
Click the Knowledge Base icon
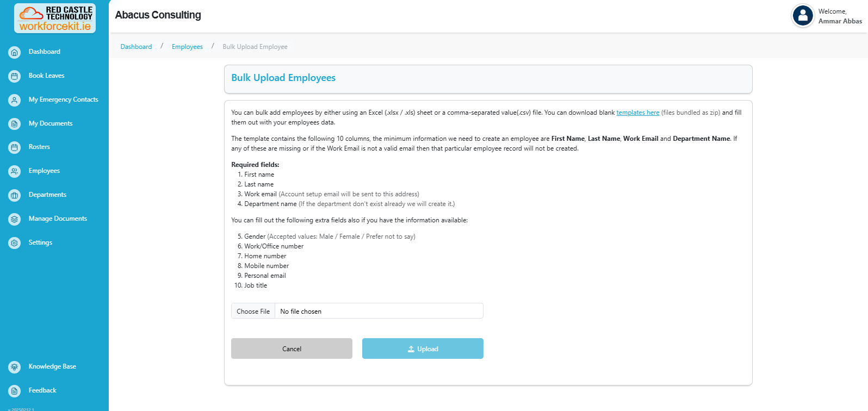pos(15,367)
